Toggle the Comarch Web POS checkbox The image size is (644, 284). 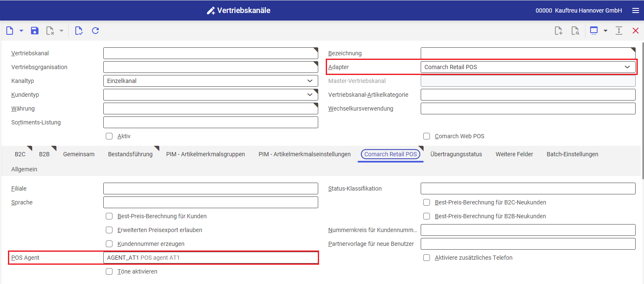tap(427, 136)
